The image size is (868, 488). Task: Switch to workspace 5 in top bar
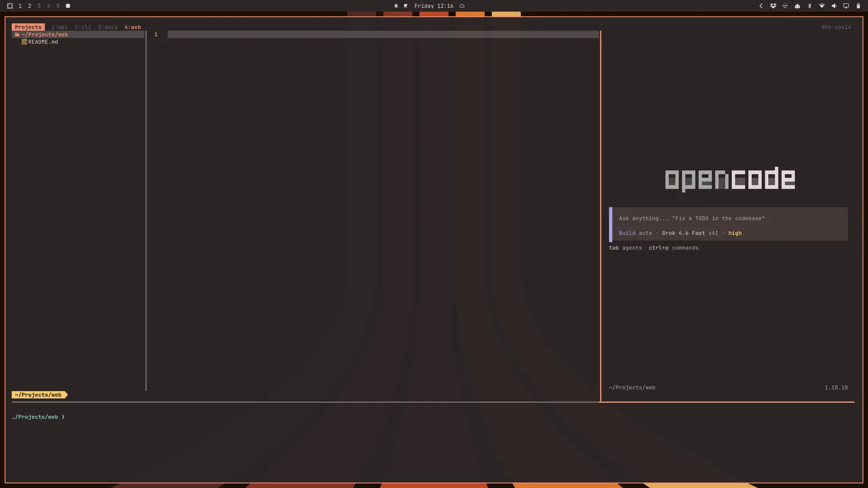point(58,6)
